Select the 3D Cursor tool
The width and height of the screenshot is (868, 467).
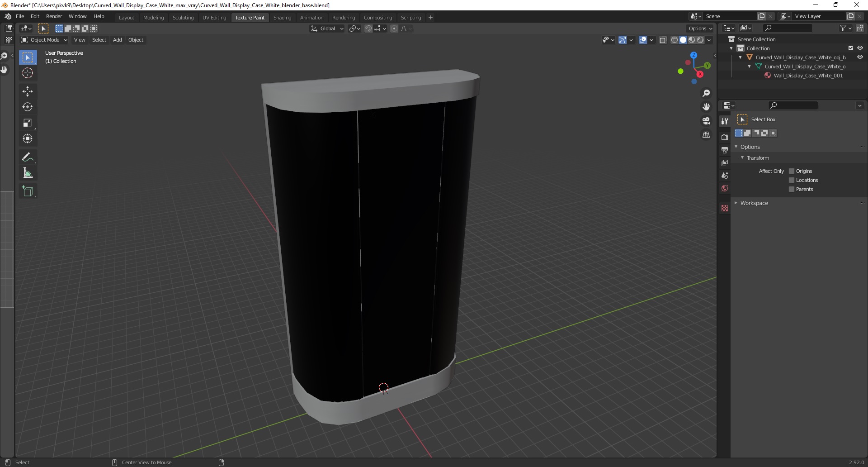tap(28, 73)
